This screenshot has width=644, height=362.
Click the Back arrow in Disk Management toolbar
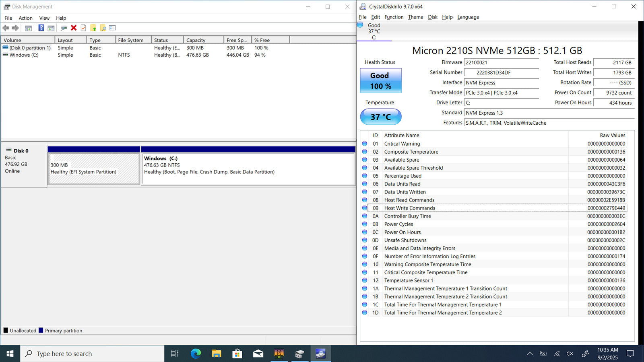[x=6, y=28]
